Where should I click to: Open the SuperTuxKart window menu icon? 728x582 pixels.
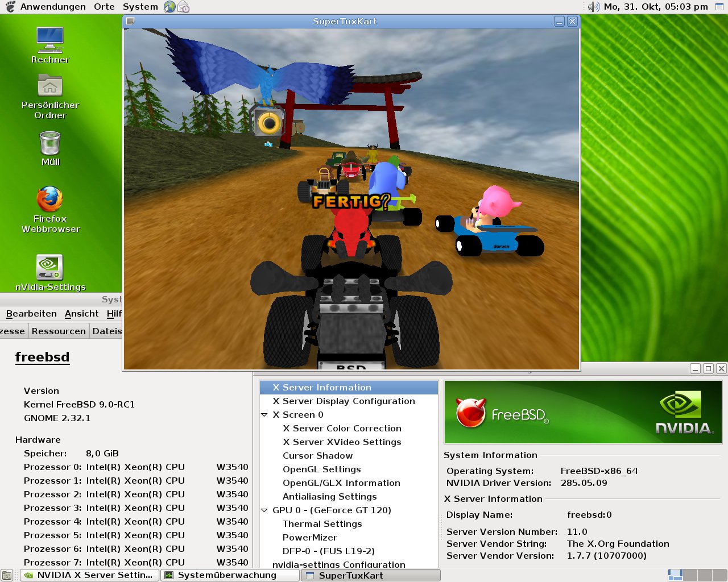click(130, 21)
